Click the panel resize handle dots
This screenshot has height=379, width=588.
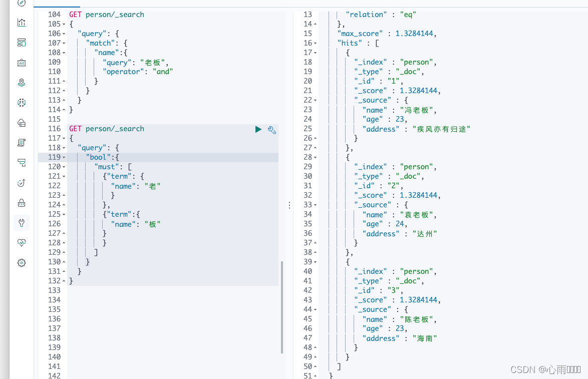coord(289,205)
